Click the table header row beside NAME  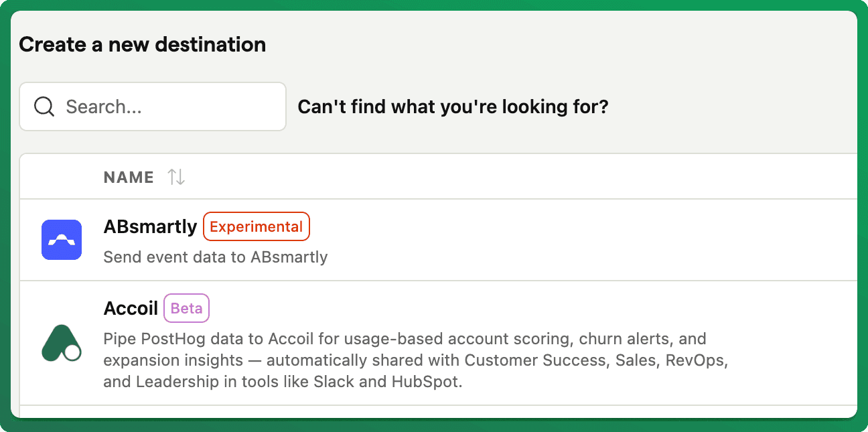click(x=439, y=177)
